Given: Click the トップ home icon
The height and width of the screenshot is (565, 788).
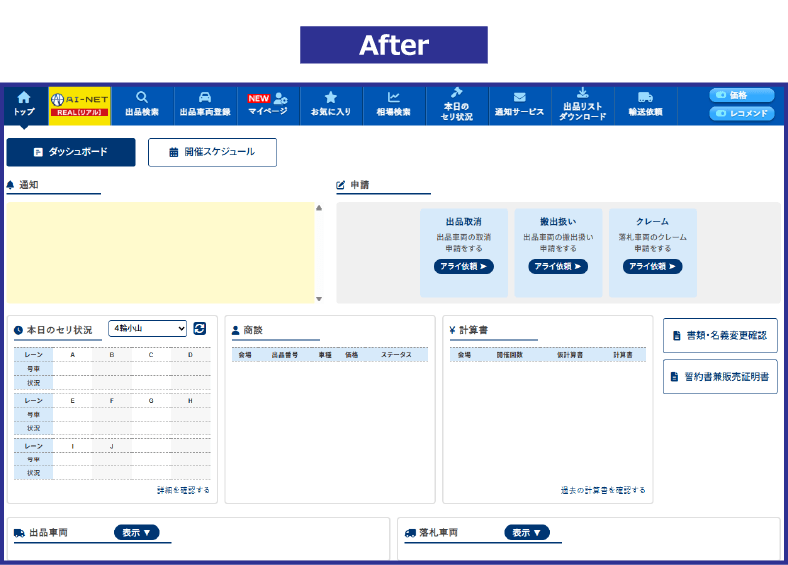Looking at the screenshot, I should 24,98.
